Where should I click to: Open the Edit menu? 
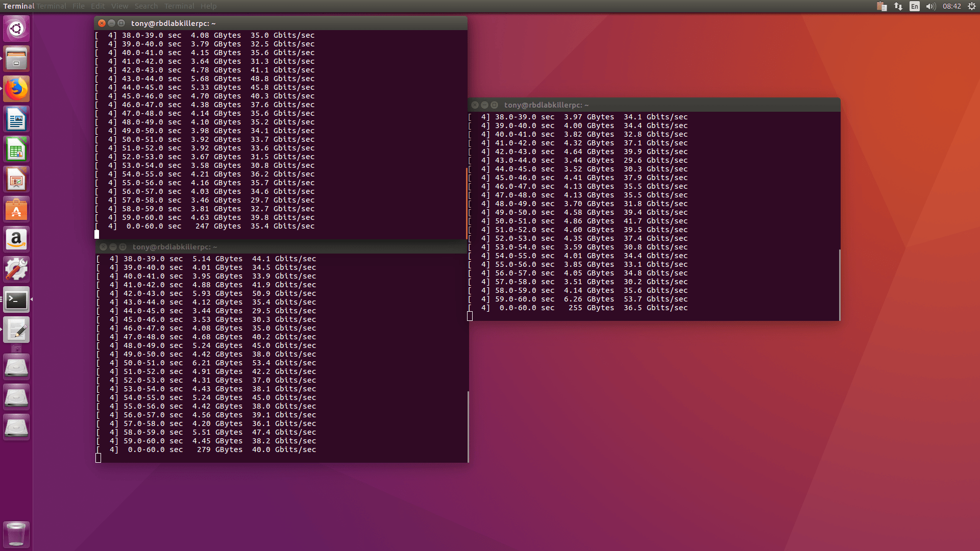[x=97, y=6]
